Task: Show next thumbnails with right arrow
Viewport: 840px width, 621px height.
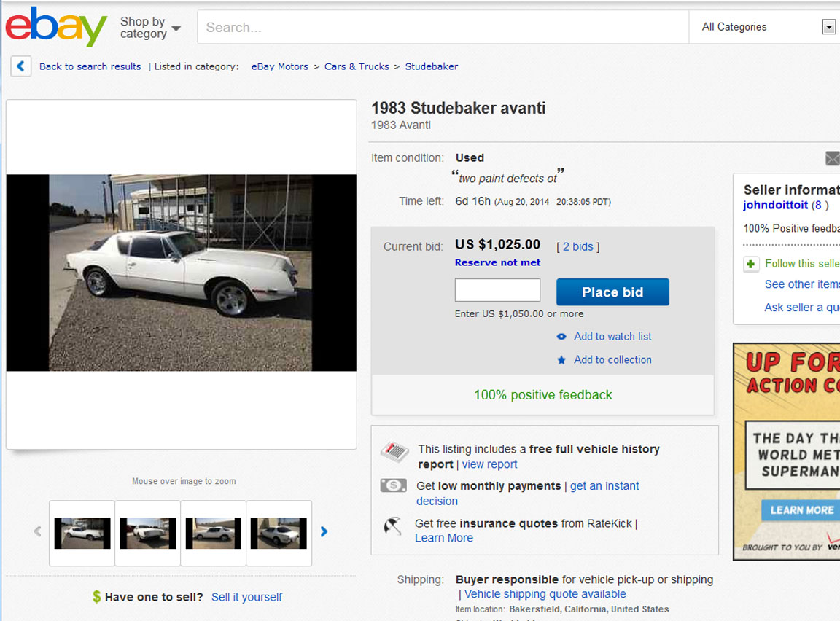Action: coord(324,532)
